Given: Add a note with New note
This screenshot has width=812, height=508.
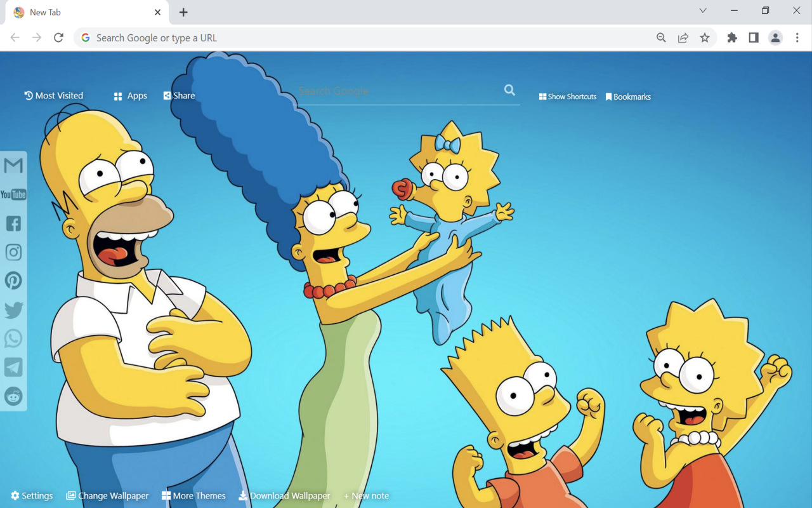Looking at the screenshot, I should (x=367, y=496).
